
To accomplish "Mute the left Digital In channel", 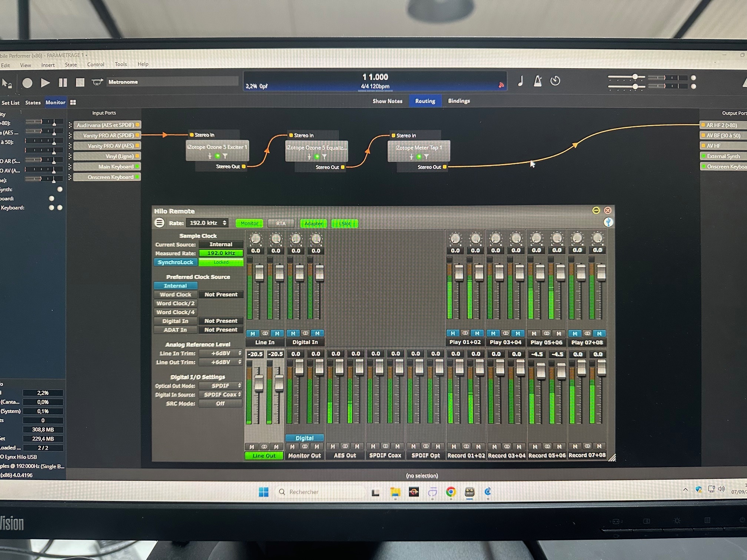I will coord(293,333).
